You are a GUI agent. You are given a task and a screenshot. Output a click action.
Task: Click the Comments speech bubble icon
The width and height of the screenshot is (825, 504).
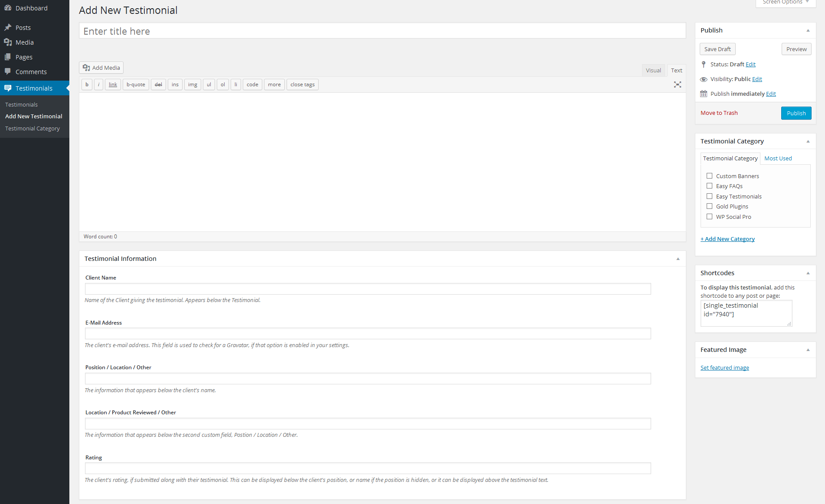pyautogui.click(x=8, y=72)
